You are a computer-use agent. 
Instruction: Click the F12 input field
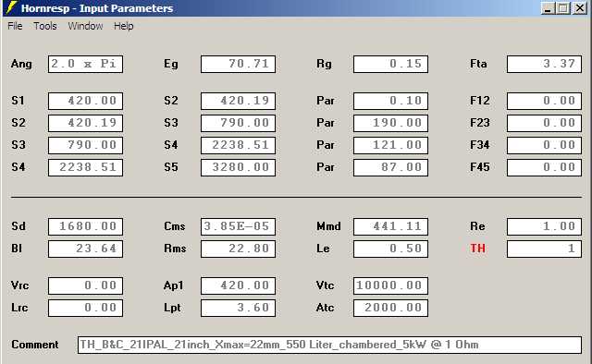(x=544, y=101)
